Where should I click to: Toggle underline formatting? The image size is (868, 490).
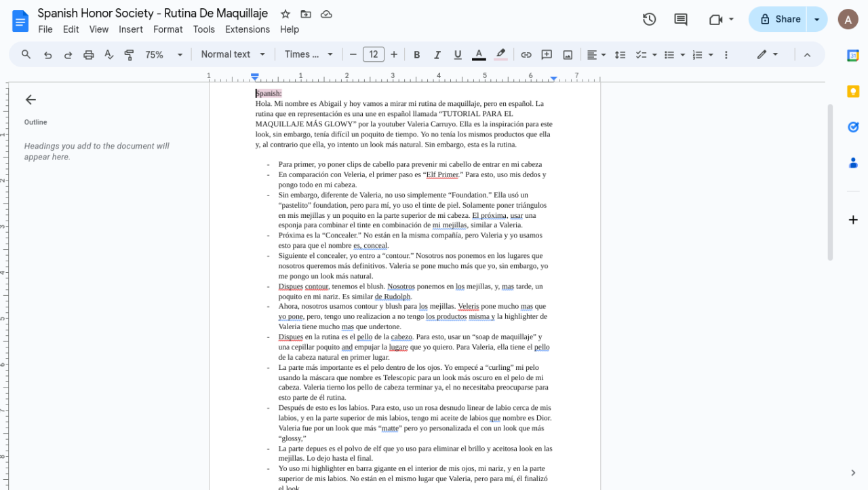click(x=458, y=55)
